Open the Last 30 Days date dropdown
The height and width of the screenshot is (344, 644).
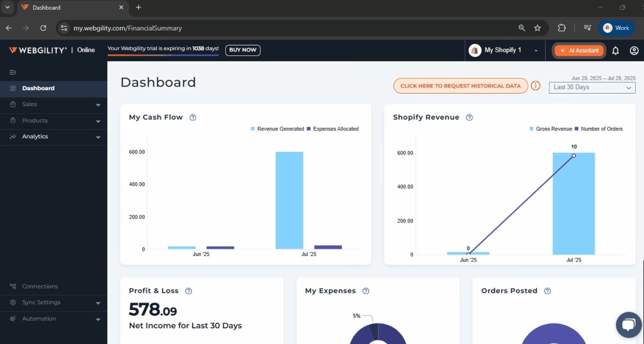592,87
